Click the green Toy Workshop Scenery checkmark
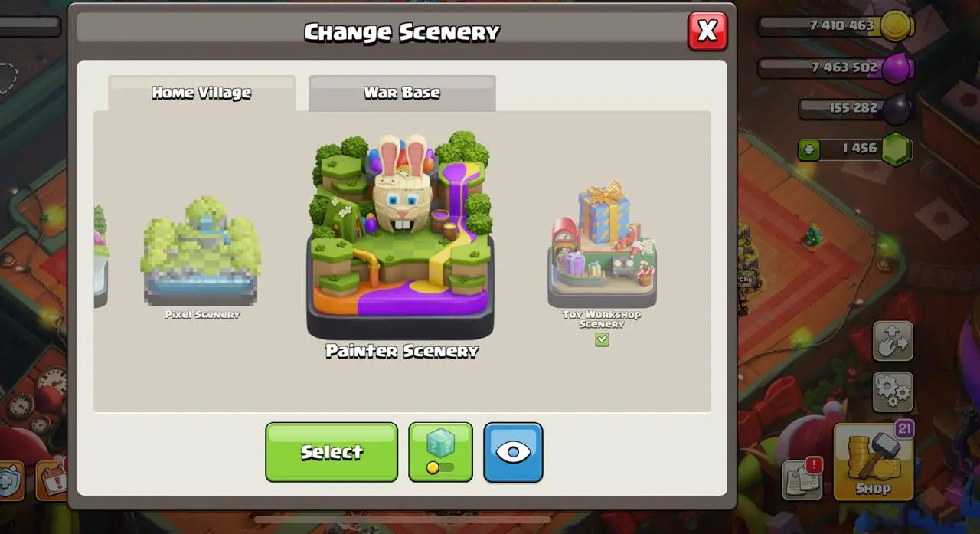The height and width of the screenshot is (534, 980). (602, 339)
